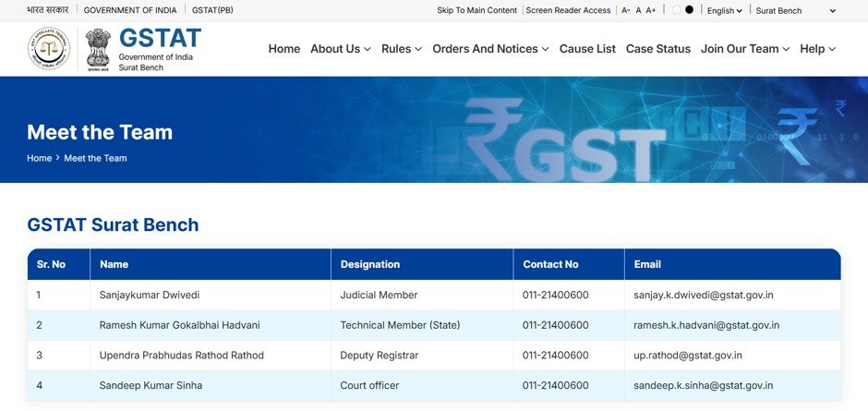Click Sandeep Kumar Sinha's contact number
The width and height of the screenshot is (868, 411).
pyautogui.click(x=555, y=385)
